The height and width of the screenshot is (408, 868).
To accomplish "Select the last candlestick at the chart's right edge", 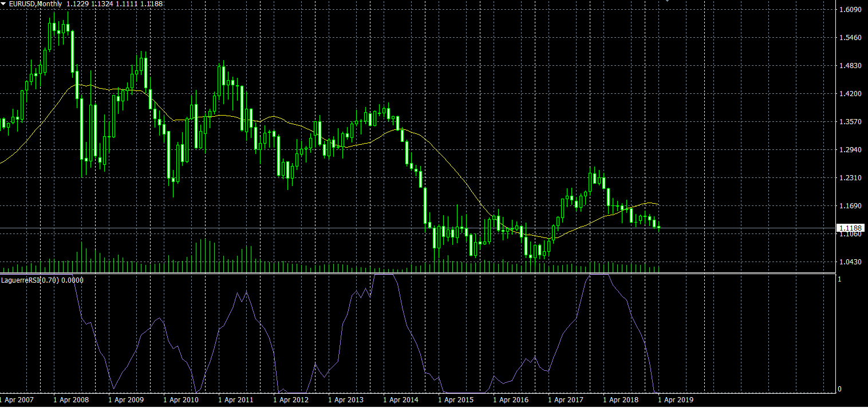I will 659,227.
